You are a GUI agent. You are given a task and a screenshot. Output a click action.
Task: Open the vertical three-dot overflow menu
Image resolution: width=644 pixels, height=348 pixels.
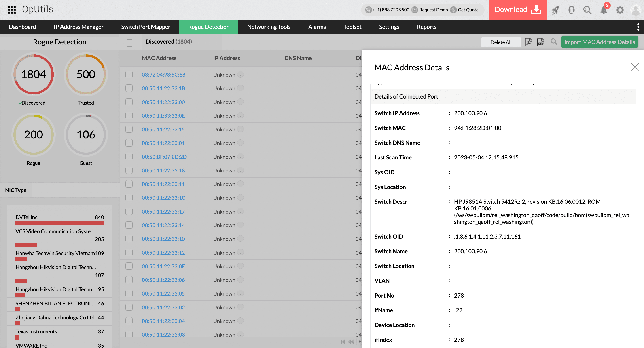point(638,27)
